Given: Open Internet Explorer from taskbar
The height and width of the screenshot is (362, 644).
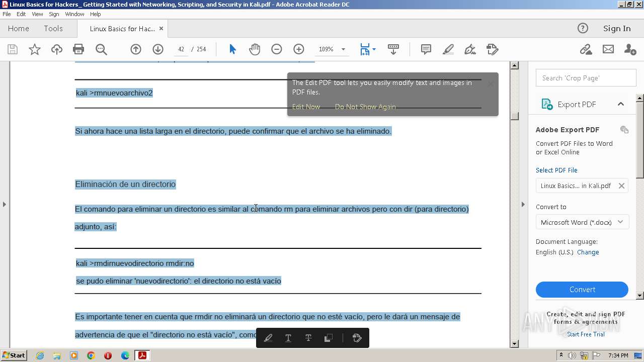Looking at the screenshot, I should click(40, 355).
